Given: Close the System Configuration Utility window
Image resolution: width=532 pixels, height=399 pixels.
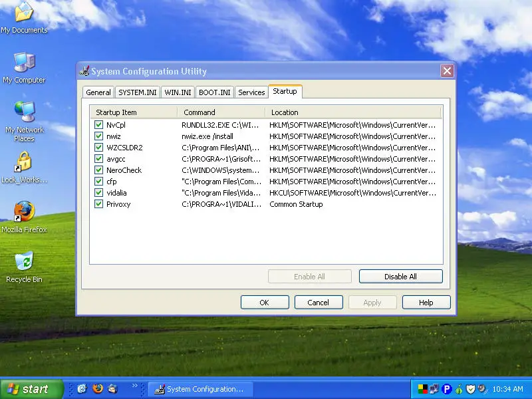Looking at the screenshot, I should tap(447, 71).
